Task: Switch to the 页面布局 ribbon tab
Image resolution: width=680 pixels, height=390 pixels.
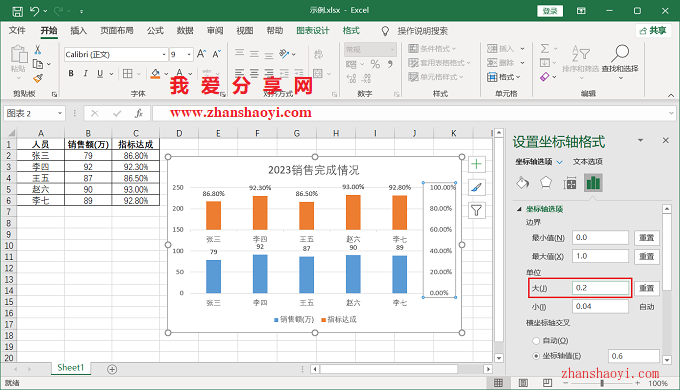Action: pos(117,30)
